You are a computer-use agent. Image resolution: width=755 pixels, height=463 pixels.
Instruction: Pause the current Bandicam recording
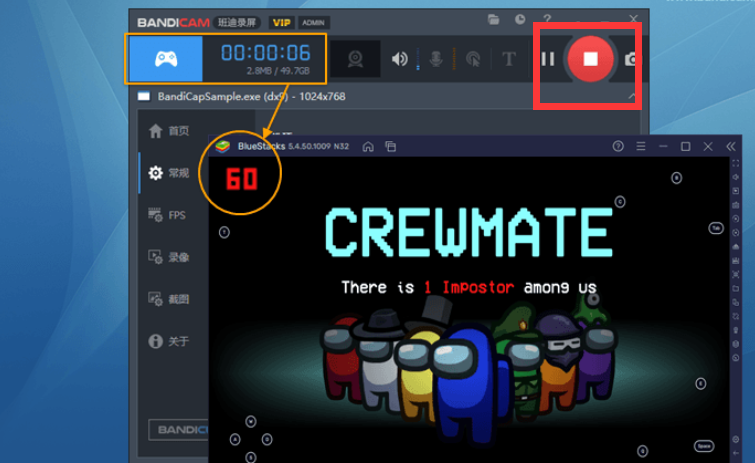(548, 59)
